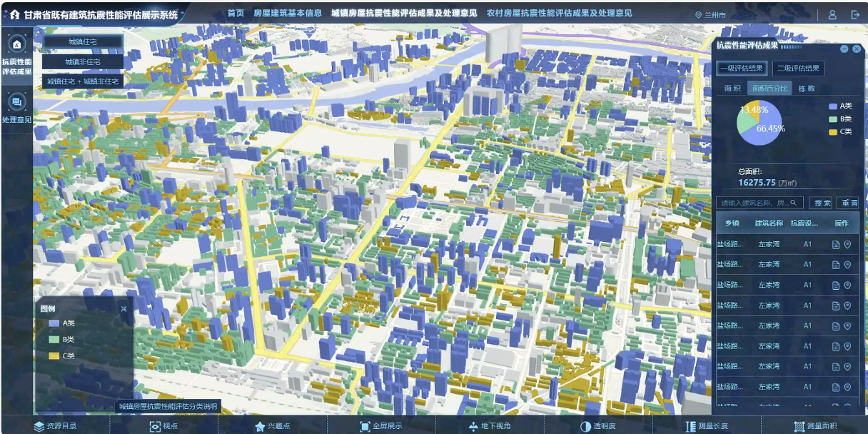Click the 二级评估结果 button
868x434 pixels.
tap(798, 69)
